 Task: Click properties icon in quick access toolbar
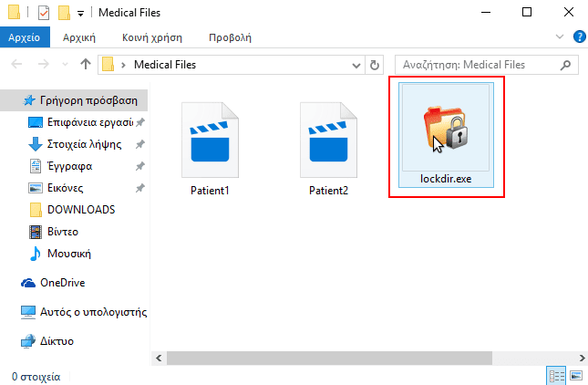[44, 13]
